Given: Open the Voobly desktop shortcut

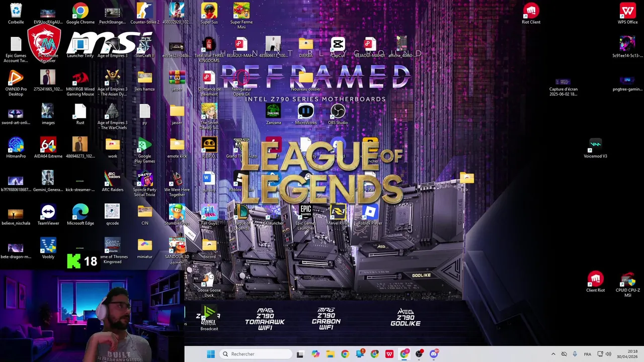Looking at the screenshot, I should (48, 249).
